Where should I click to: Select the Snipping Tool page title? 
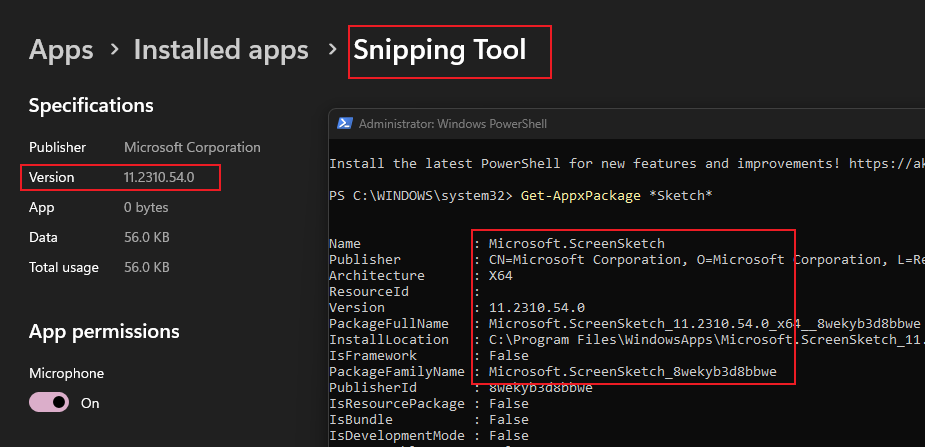pos(439,50)
